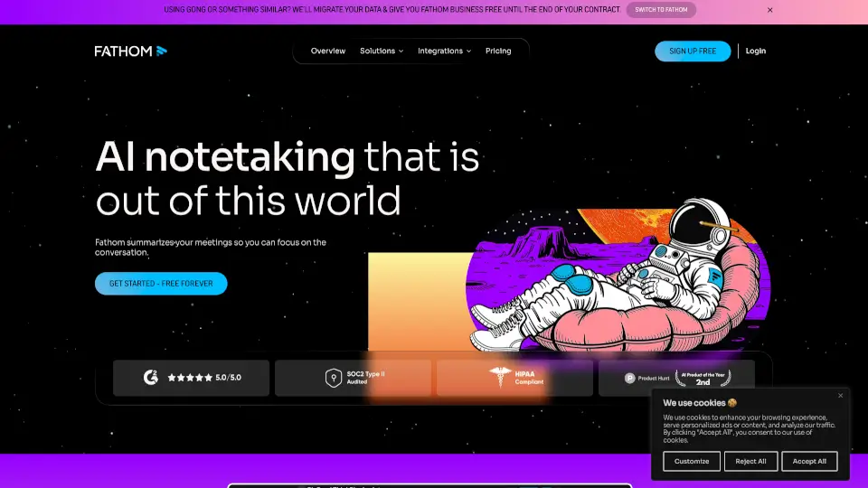Click Get Started - Free Forever button
Screen dimensions: 868x488
(x=161, y=284)
